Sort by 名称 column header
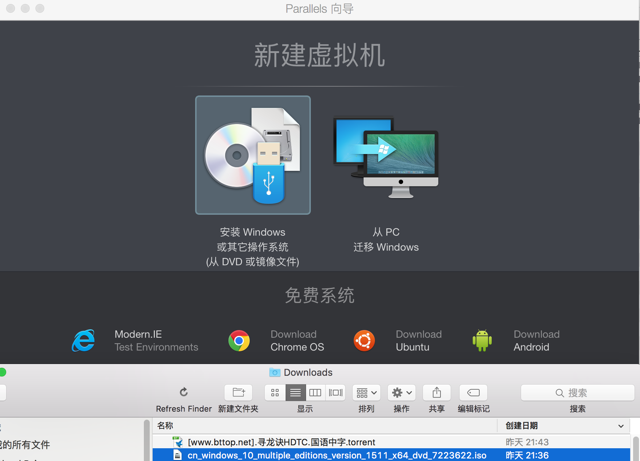 [x=325, y=425]
